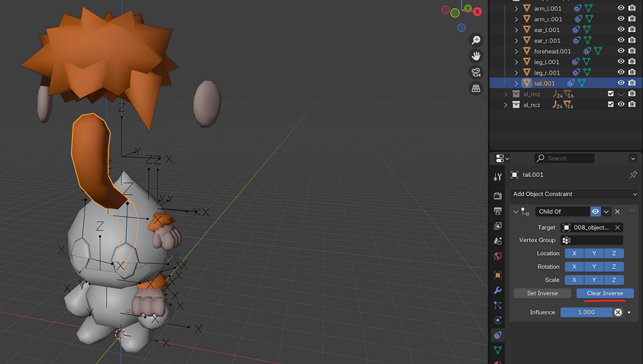Collapse the Child Of constraint panel
The width and height of the screenshot is (643, 364).
[x=516, y=212]
